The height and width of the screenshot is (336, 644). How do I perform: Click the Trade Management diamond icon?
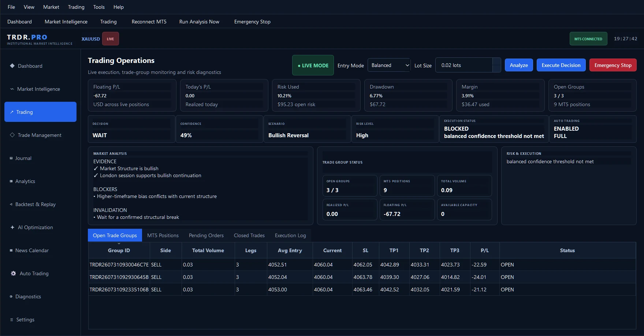click(12, 135)
